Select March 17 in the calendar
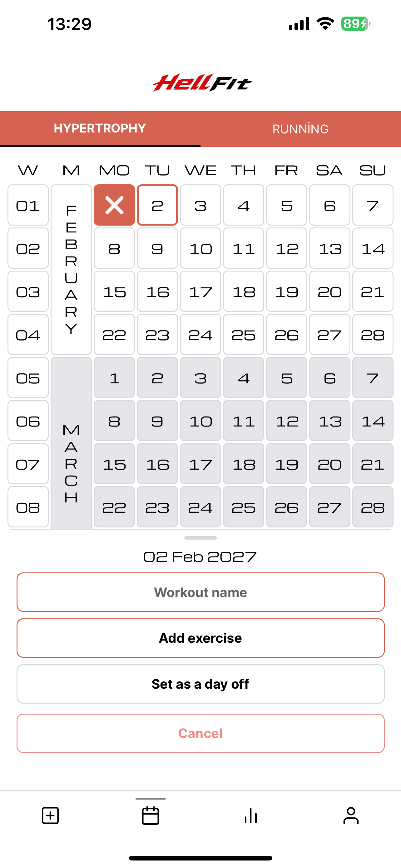Viewport: 401px width, 868px height. pos(200,464)
